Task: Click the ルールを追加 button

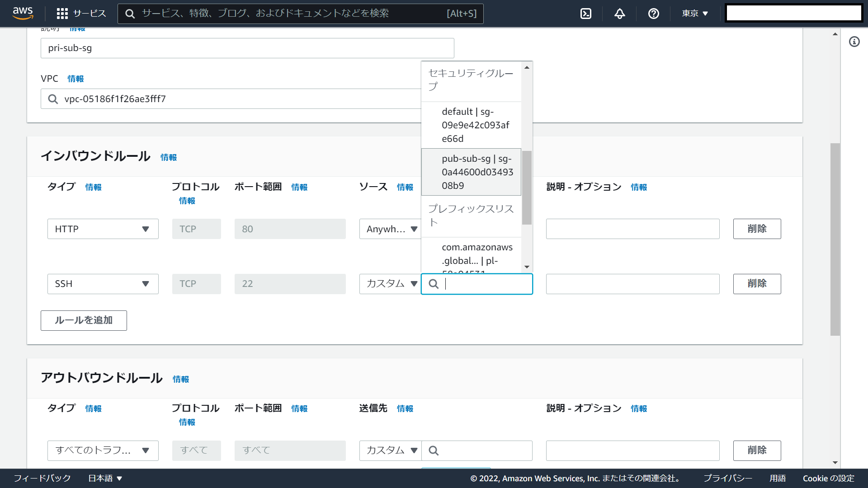Action: coord(84,320)
